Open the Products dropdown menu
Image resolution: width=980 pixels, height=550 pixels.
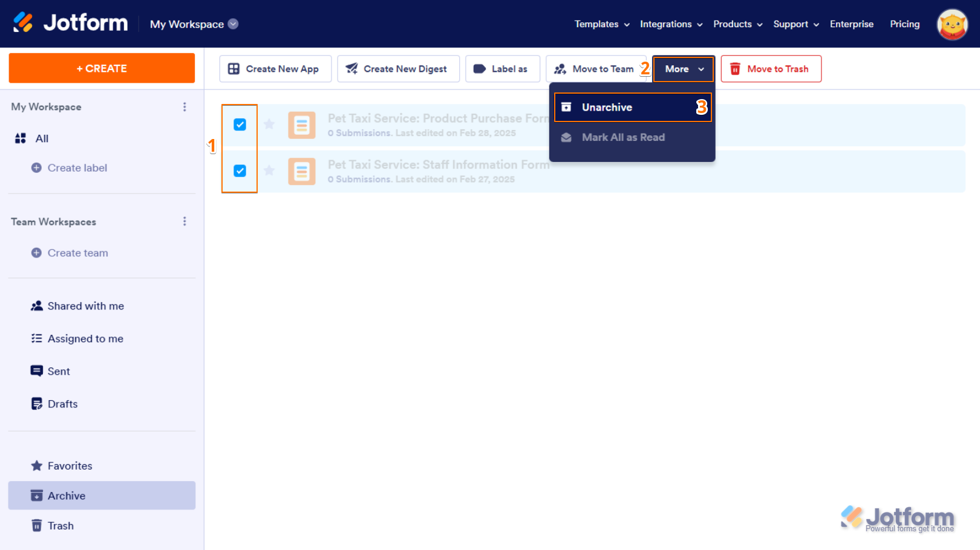[x=738, y=24]
